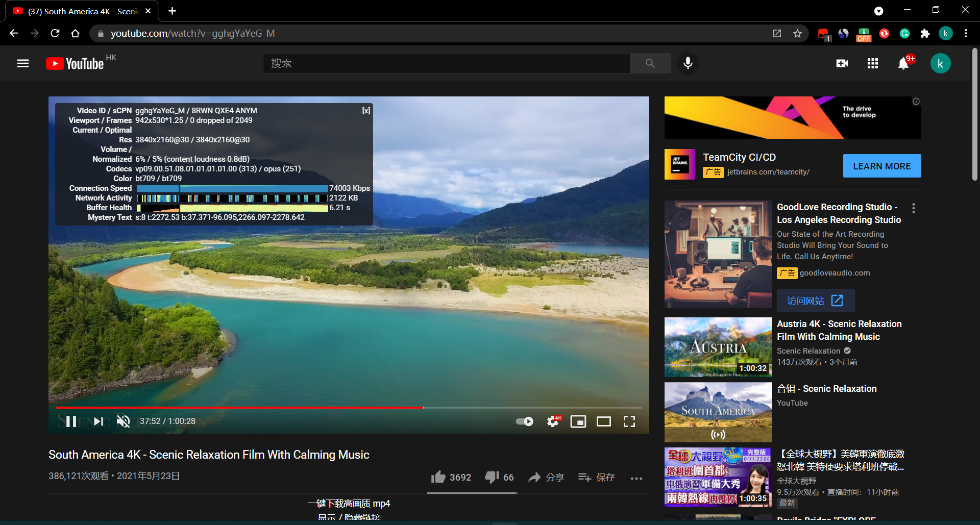
Task: Focus the YouTube search box
Action: point(446,63)
